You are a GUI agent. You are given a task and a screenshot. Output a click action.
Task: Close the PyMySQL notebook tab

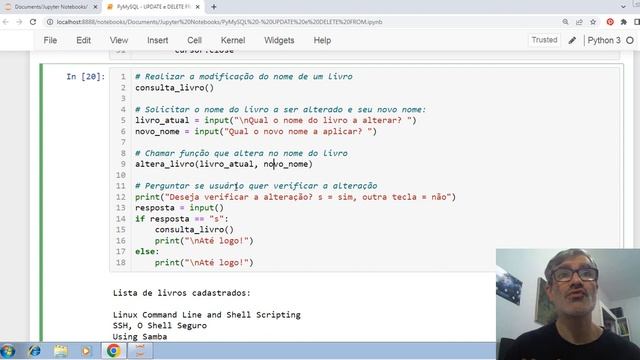(198, 7)
